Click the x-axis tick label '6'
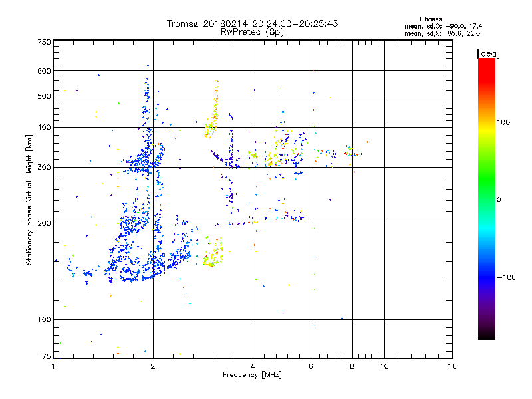 click(311, 366)
